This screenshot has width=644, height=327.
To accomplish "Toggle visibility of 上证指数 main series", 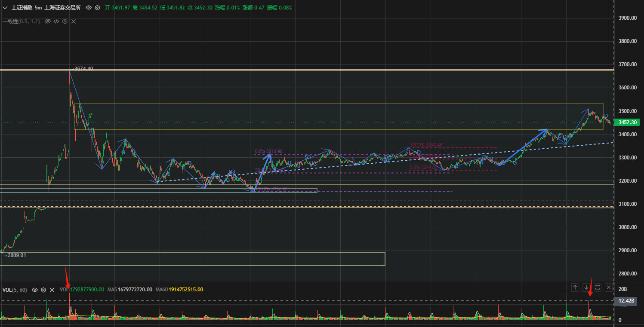I will click(x=89, y=8).
